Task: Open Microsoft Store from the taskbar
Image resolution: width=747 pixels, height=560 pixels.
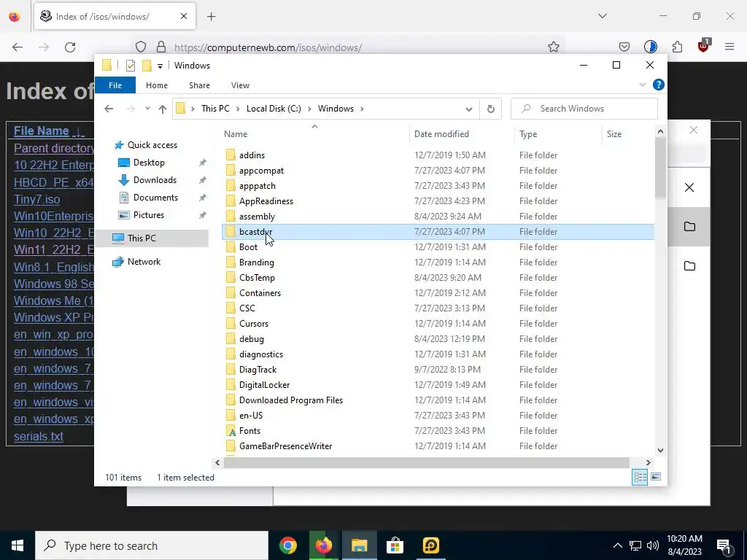Action: point(395,545)
